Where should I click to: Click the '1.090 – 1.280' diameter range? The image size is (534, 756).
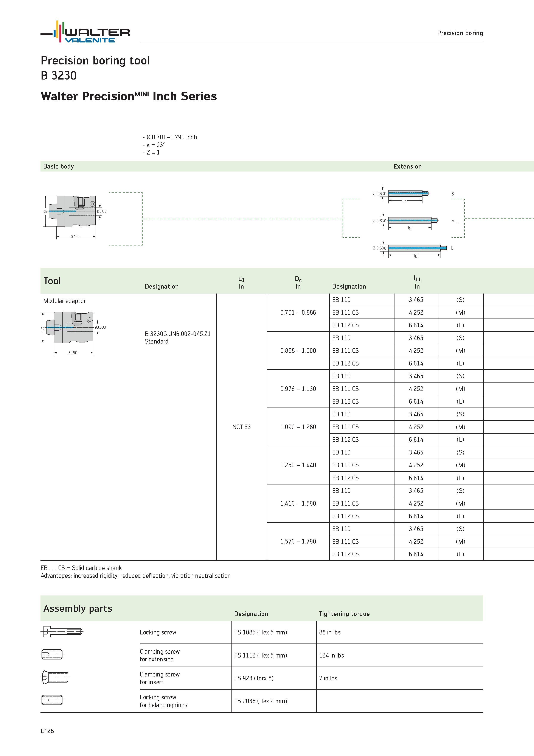298,427
